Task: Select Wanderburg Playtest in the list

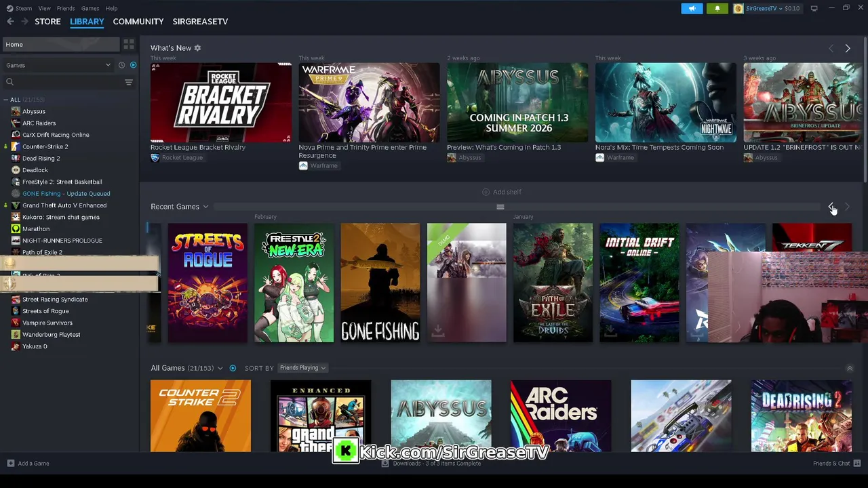Action: 51,335
